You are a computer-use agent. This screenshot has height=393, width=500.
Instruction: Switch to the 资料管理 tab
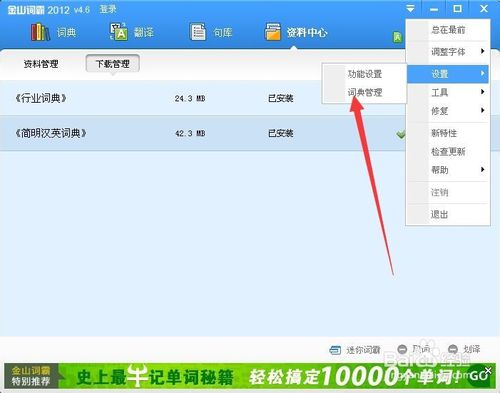[x=41, y=63]
